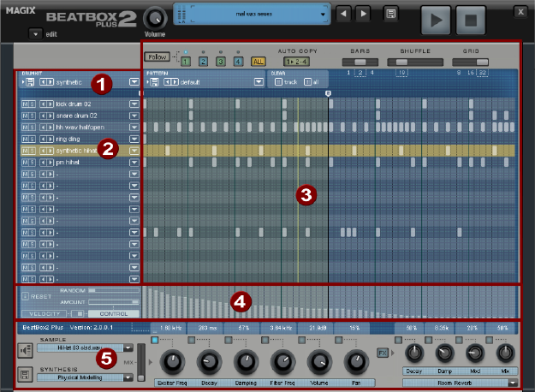Image resolution: width=535 pixels, height=392 pixels.
Task: Click the Reset velocity icon
Action: coord(25,296)
